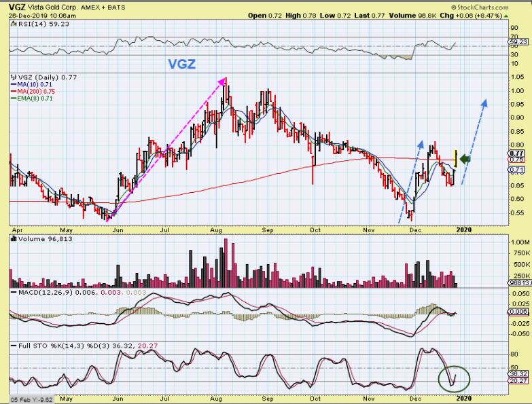This screenshot has width=532, height=404.
Task: Click the boxed 59.23 RSI axis marker
Action: point(518,42)
